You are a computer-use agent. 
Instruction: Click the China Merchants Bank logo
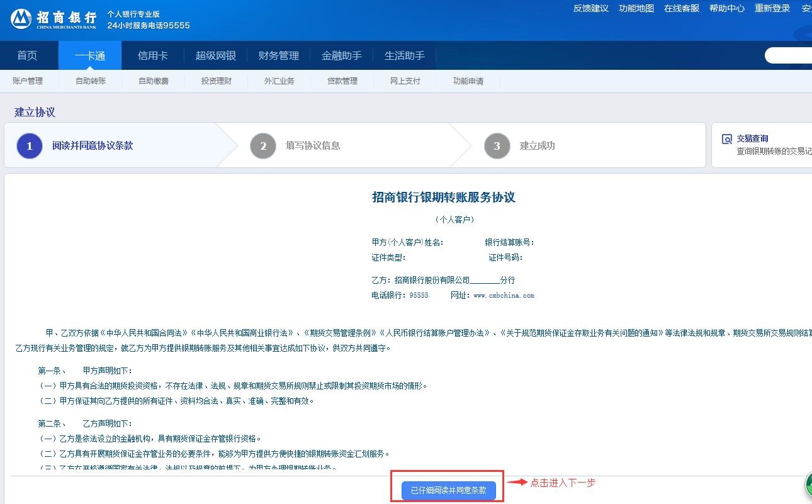tap(54, 19)
